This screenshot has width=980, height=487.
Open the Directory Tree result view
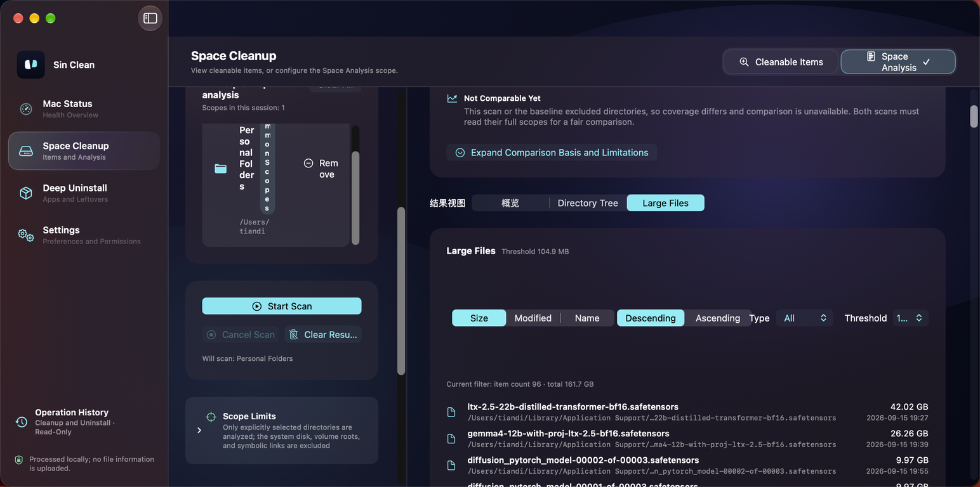(588, 203)
